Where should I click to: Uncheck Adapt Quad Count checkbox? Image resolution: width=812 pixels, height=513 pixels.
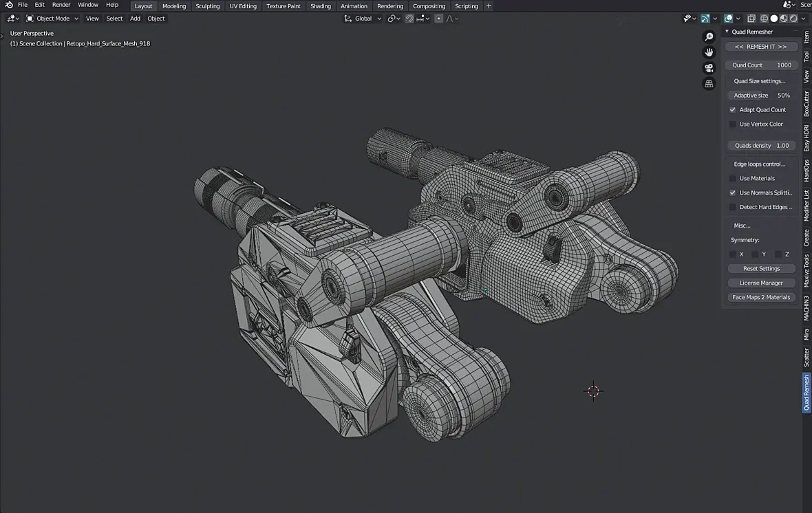(732, 110)
